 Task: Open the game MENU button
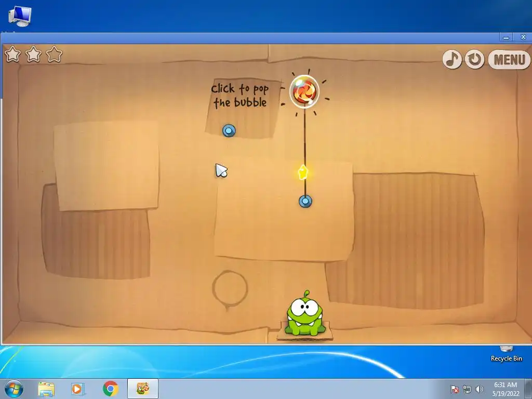pyautogui.click(x=509, y=60)
